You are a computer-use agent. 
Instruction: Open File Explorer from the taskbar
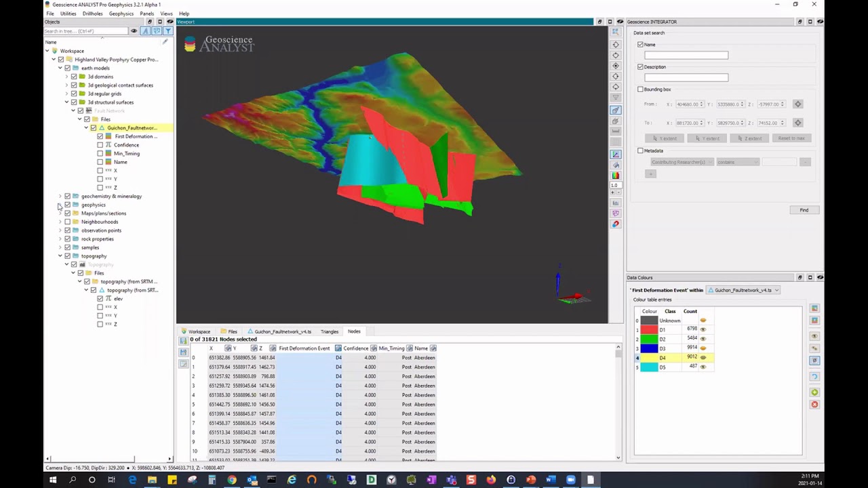pyautogui.click(x=152, y=480)
